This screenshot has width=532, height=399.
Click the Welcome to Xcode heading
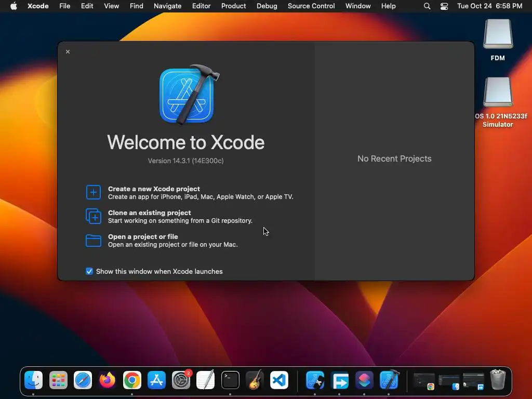185,142
